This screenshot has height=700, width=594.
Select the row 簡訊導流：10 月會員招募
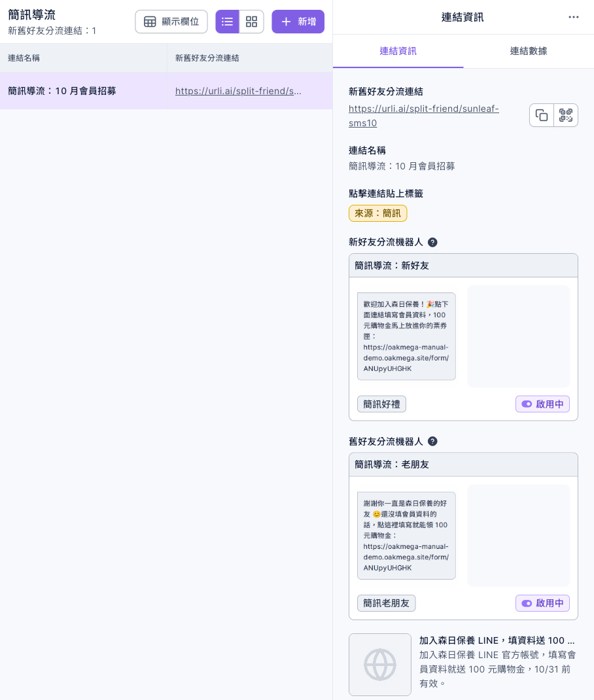coord(166,91)
